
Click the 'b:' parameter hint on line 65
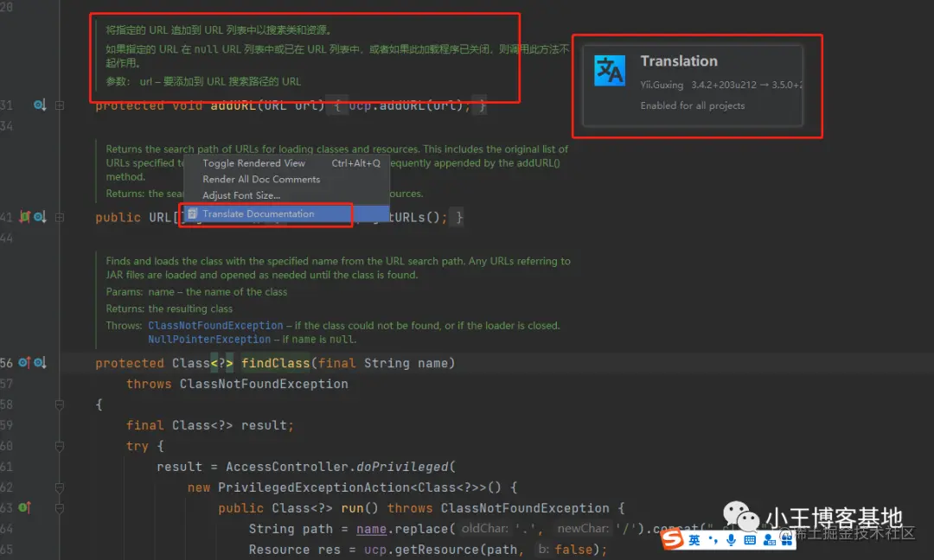pyautogui.click(x=542, y=550)
